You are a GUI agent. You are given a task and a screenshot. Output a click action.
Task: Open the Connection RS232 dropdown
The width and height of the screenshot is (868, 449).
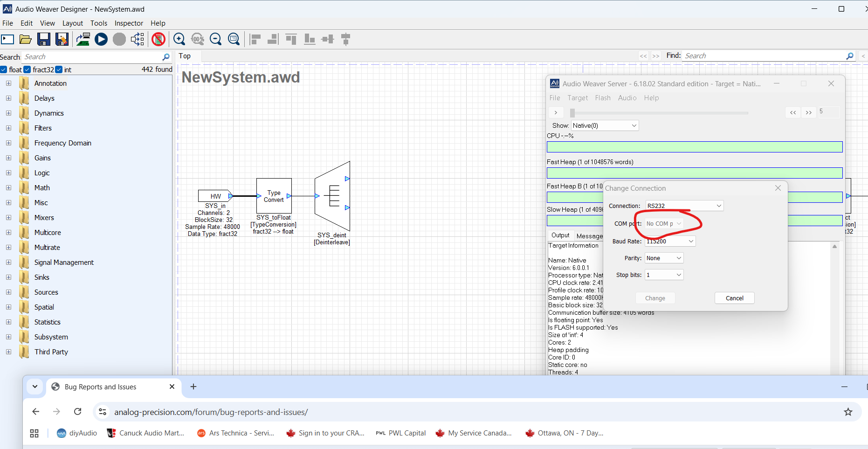click(x=684, y=206)
